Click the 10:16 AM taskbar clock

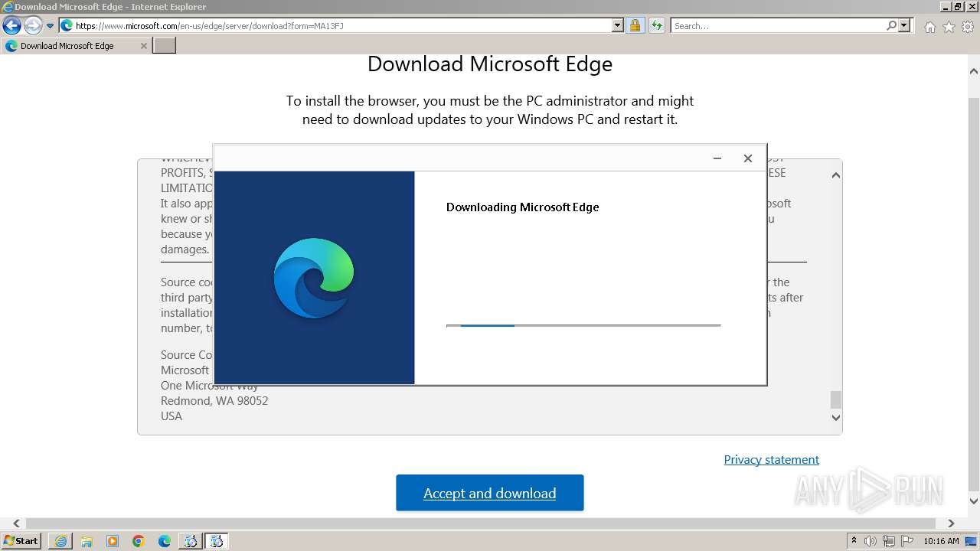(941, 541)
